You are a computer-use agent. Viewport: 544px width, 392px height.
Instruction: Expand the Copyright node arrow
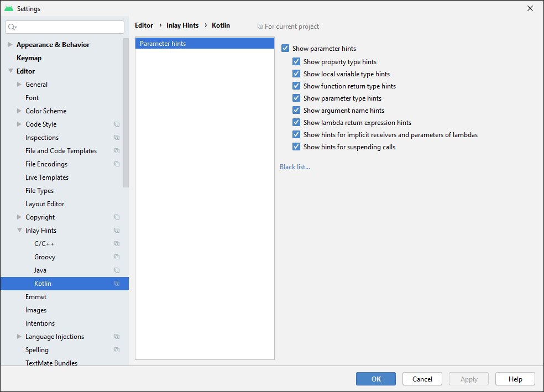coord(19,217)
